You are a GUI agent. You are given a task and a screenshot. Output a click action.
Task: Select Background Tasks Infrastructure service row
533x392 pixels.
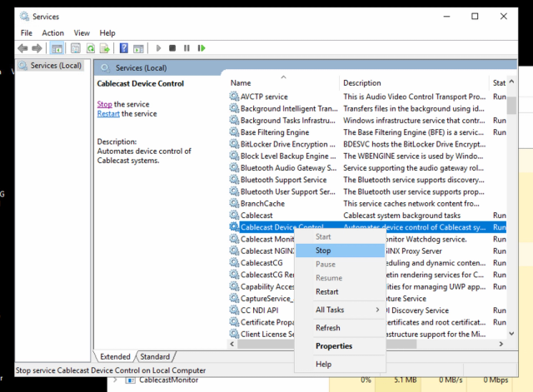click(368, 120)
